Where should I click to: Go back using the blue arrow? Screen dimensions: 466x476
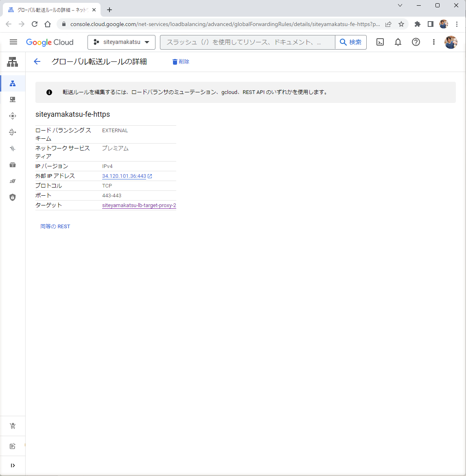click(37, 61)
